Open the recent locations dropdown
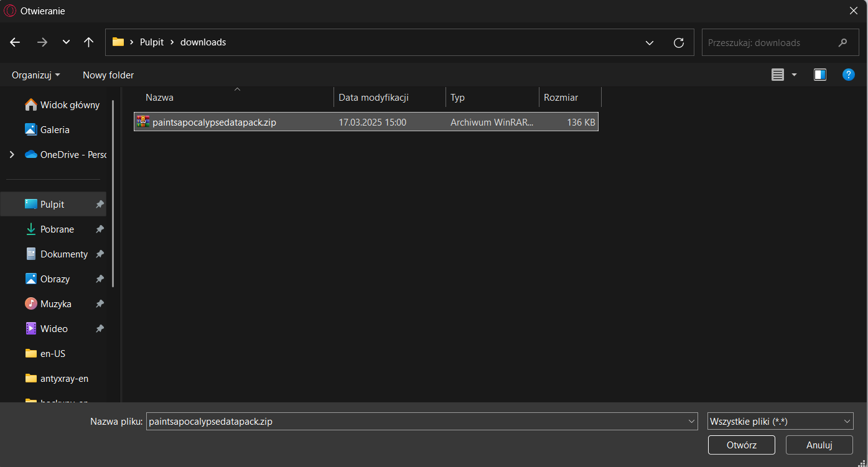Image resolution: width=868 pixels, height=467 pixels. pos(66,42)
